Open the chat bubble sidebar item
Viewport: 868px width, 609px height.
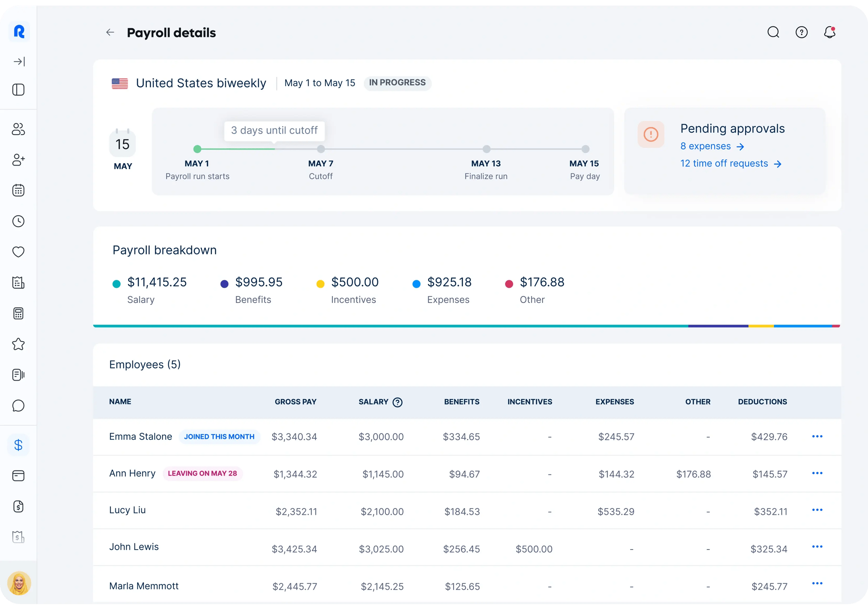(18, 406)
